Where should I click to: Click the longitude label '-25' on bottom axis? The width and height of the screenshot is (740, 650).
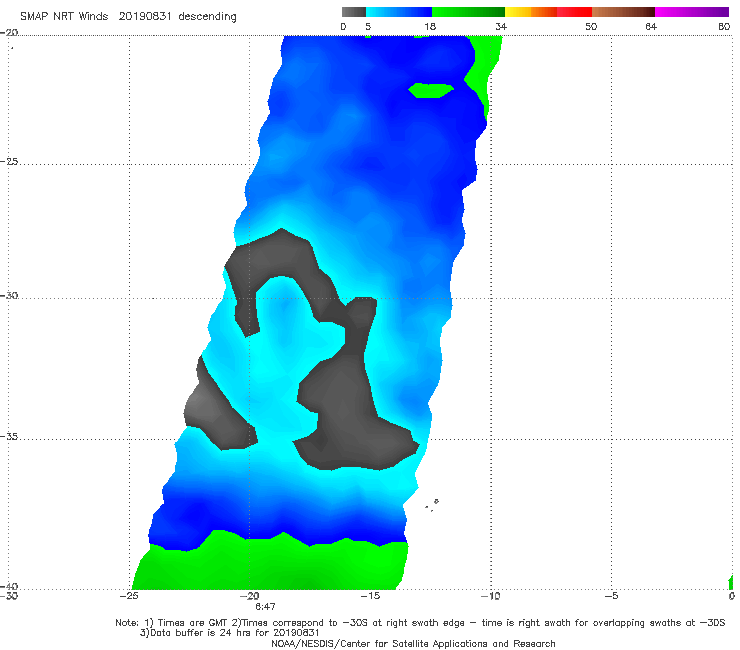pos(129,596)
